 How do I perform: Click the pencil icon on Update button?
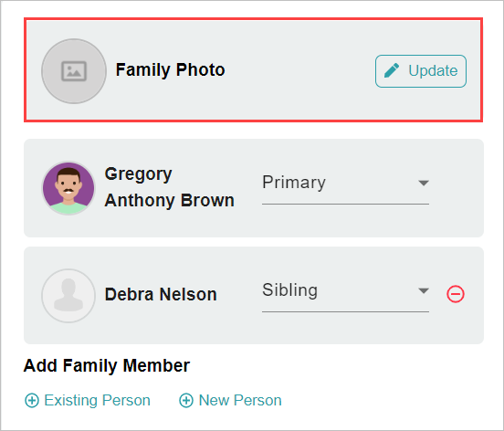click(392, 70)
